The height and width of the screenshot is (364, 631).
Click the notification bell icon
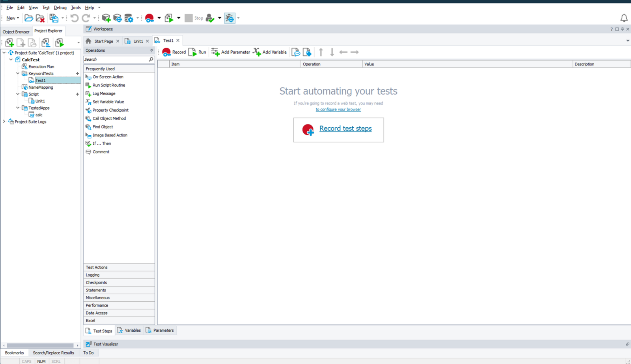pos(624,18)
